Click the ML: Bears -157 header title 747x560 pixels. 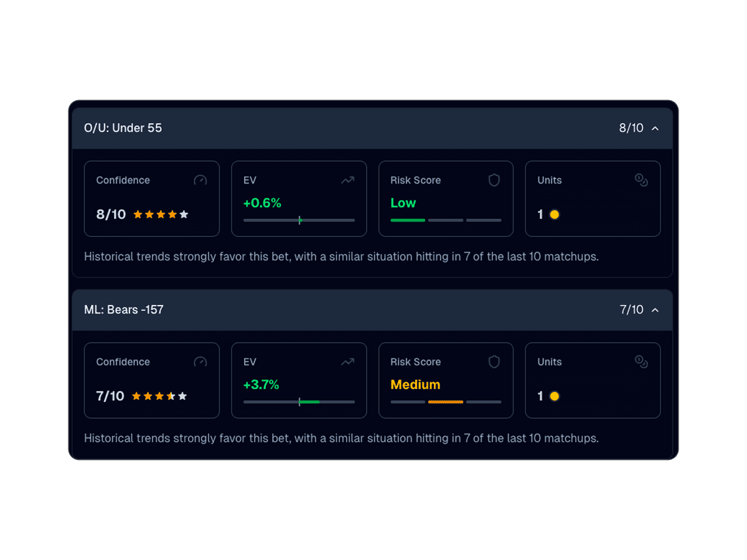(124, 310)
